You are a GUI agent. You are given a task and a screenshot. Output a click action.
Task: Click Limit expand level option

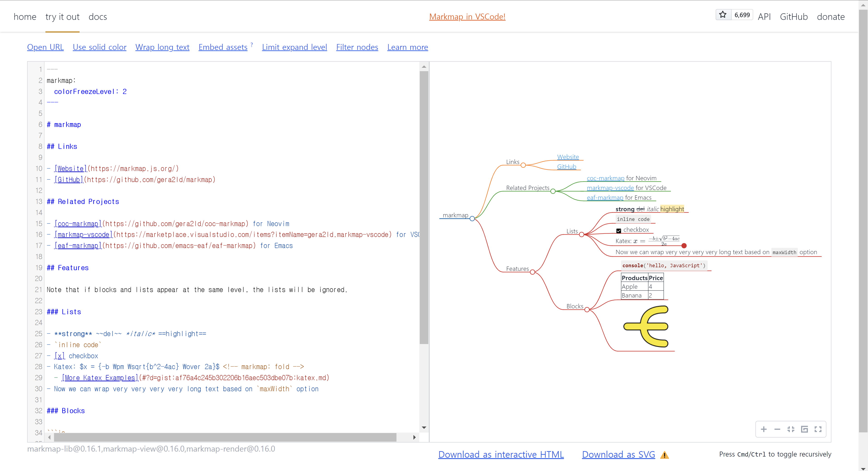point(295,47)
